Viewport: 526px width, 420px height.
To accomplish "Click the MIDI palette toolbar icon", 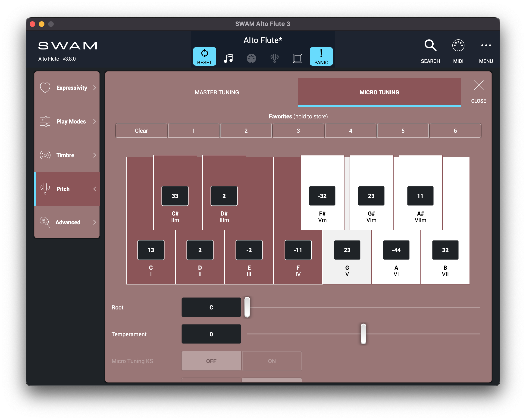I will pos(251,58).
